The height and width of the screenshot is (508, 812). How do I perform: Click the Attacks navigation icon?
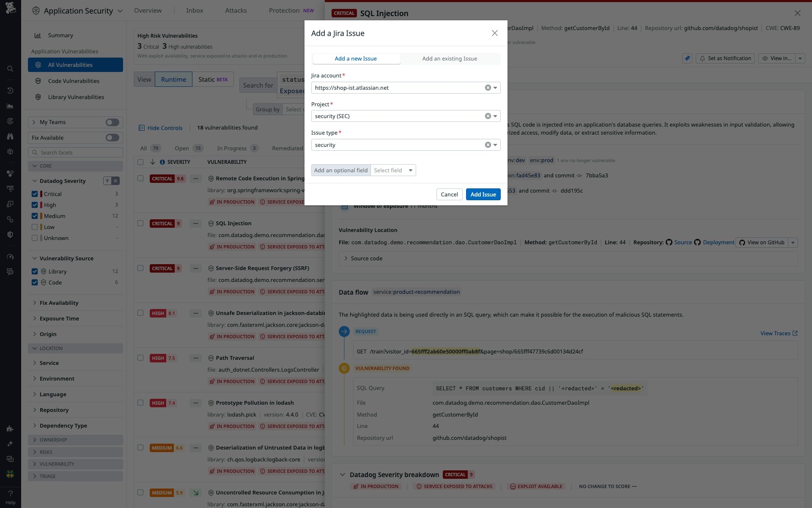point(236,10)
